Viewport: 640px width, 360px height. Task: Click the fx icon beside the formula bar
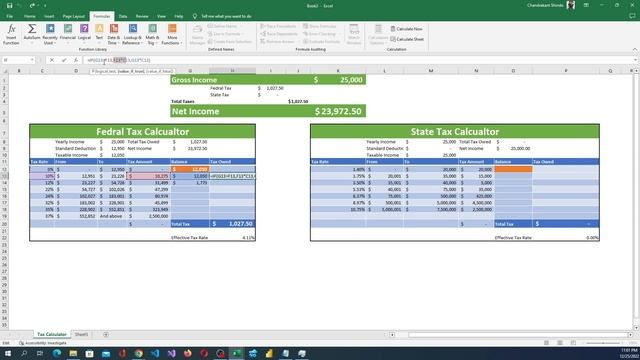pyautogui.click(x=76, y=60)
